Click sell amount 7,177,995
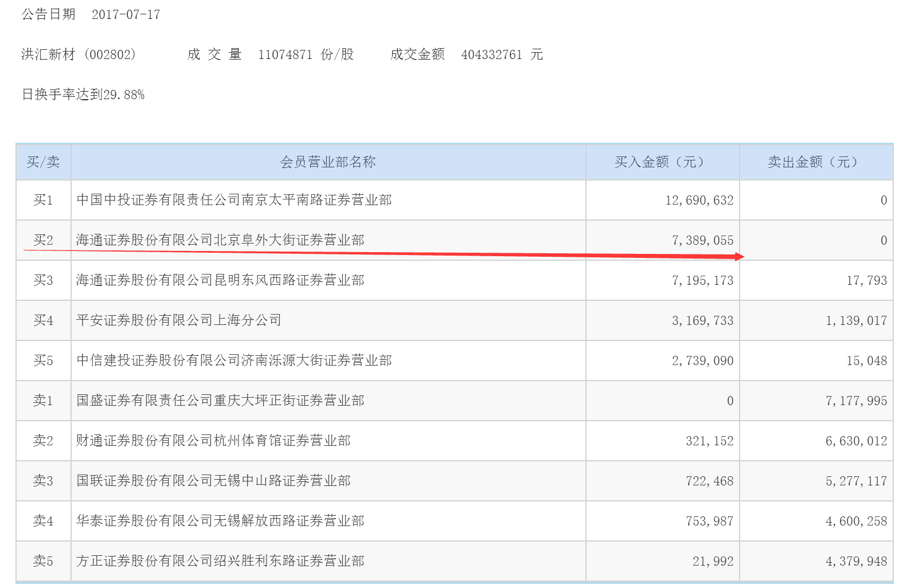907x588 pixels. tap(857, 401)
